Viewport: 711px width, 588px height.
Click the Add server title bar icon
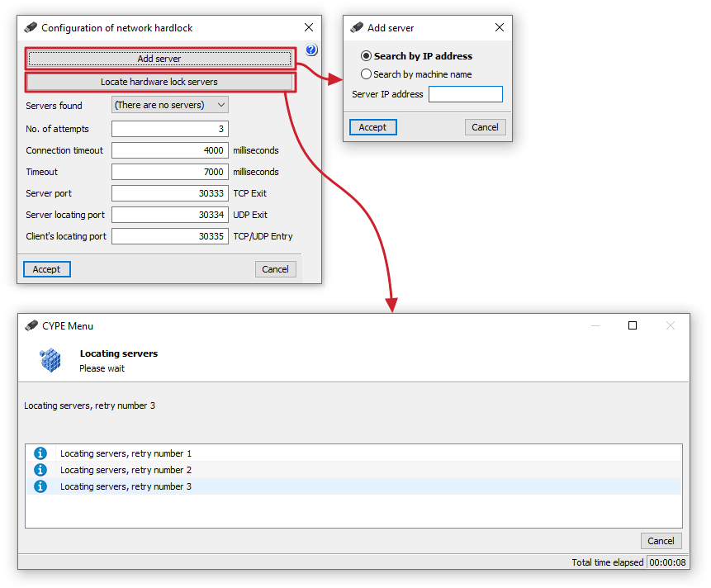[357, 27]
